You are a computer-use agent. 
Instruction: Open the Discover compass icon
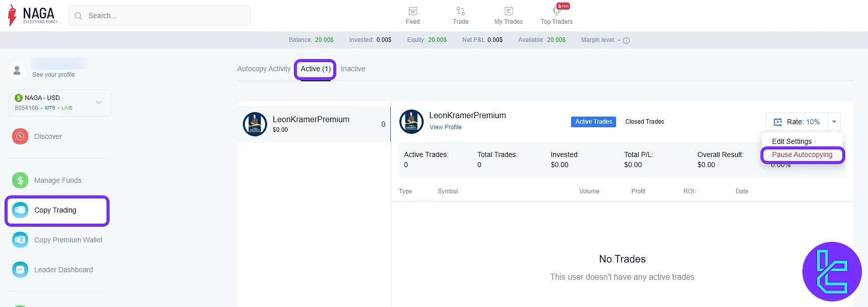(x=20, y=136)
